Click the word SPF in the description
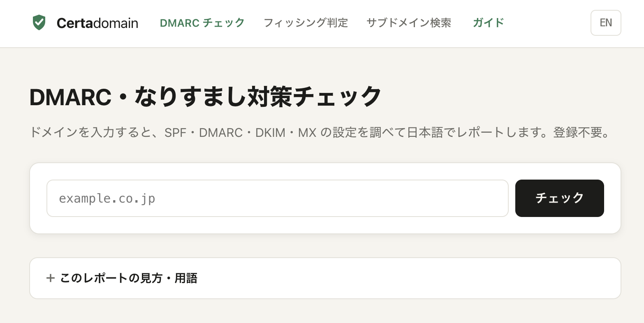Viewport: 644px width, 323px height. 176,133
